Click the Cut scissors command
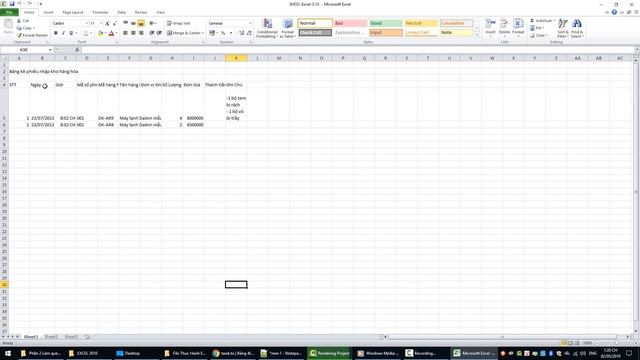The width and height of the screenshot is (640, 360). click(23, 21)
